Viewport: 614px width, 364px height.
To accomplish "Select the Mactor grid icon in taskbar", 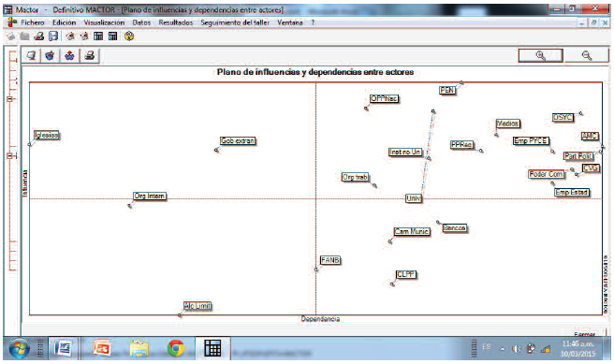I will [212, 348].
